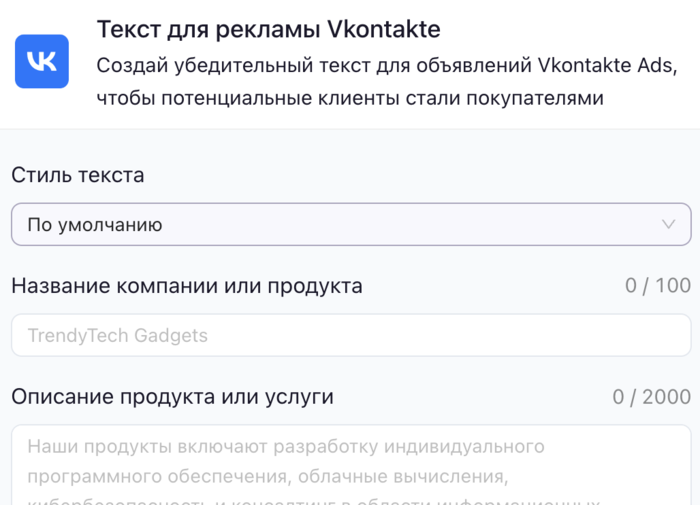
Task: Focus the company or product name field
Action: click(x=350, y=335)
